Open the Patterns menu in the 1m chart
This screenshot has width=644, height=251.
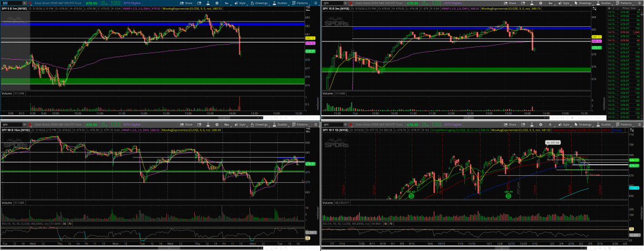click(x=301, y=3)
